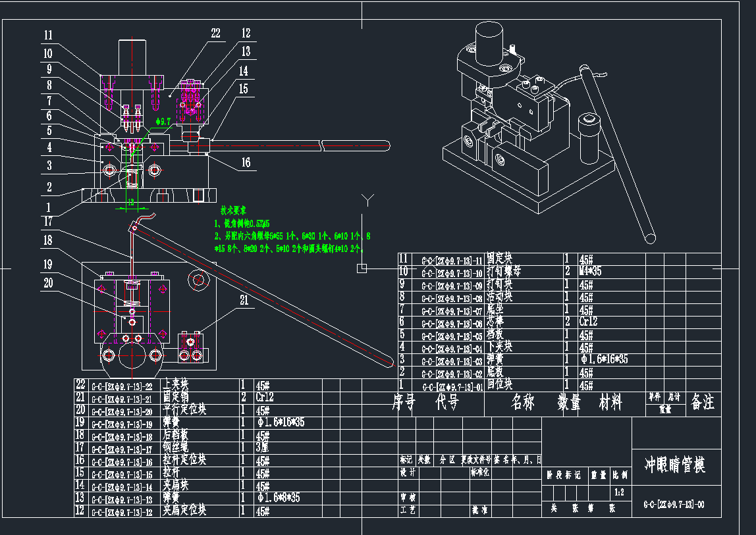Click the UCS Y-axis icon
Screen dimensions: 756x535
[x=368, y=199]
